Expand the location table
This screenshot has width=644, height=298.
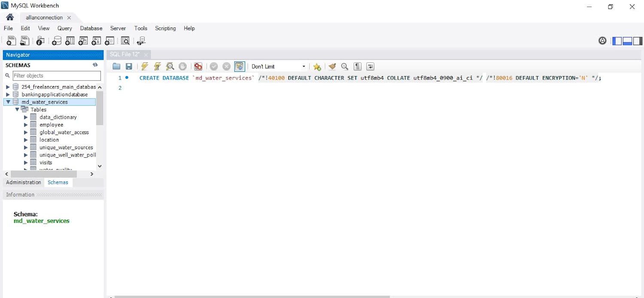[x=26, y=140]
